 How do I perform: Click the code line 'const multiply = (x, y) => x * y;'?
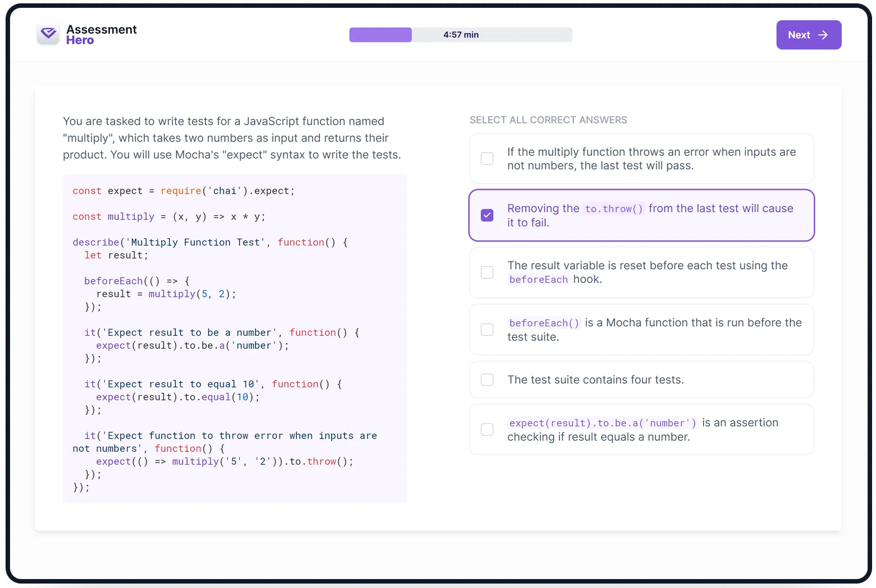pos(169,216)
